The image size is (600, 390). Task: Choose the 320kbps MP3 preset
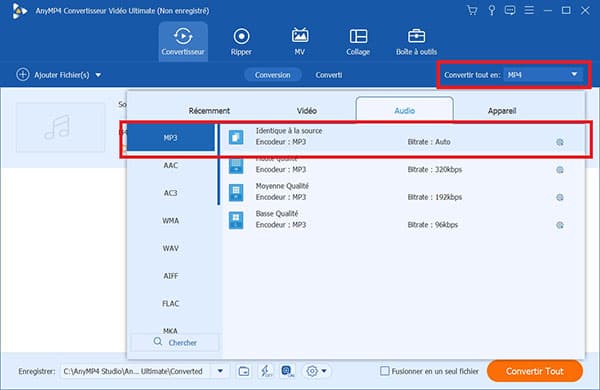(404, 165)
